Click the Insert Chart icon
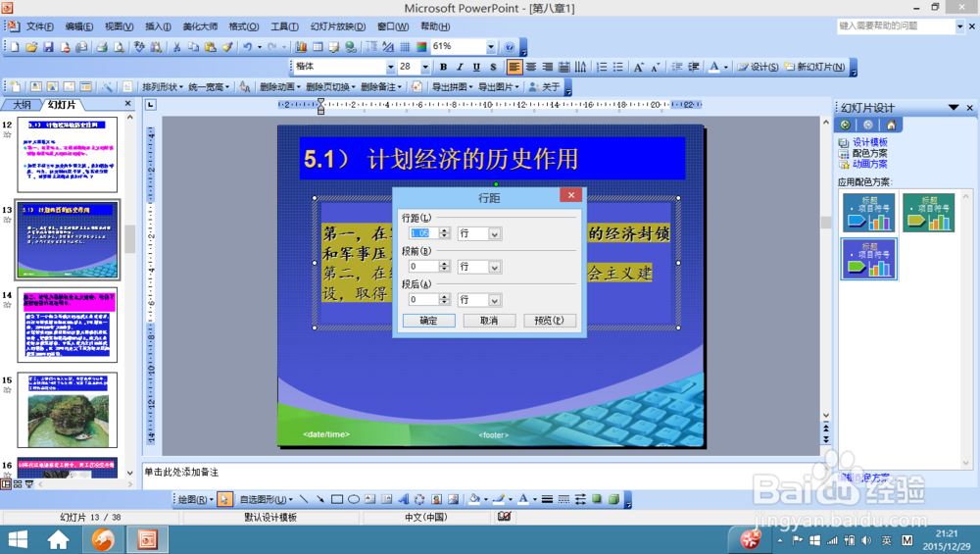 [301, 47]
